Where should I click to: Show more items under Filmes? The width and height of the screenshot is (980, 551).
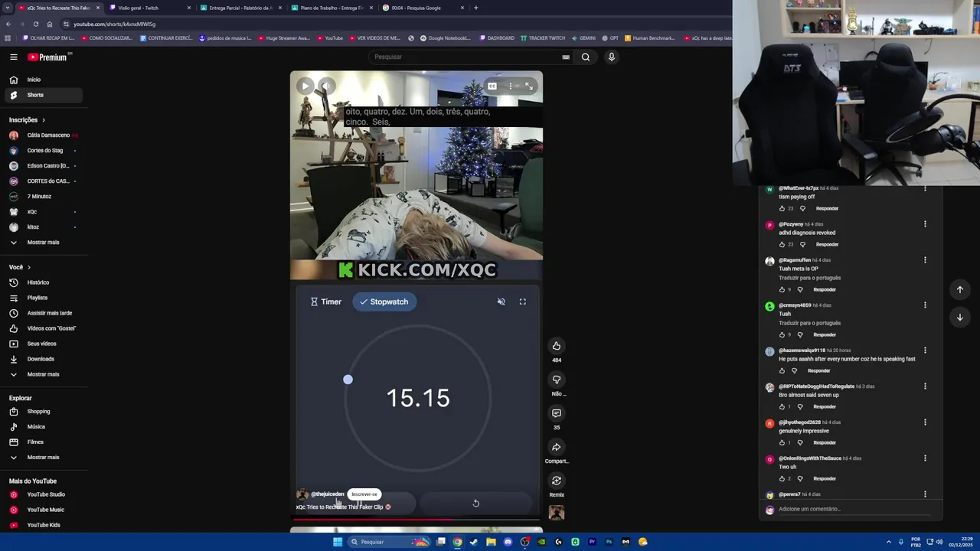click(41, 458)
